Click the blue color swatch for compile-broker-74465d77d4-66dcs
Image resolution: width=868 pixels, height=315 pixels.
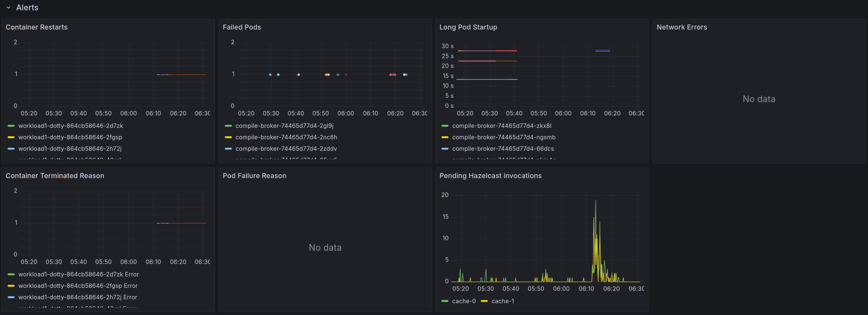445,148
